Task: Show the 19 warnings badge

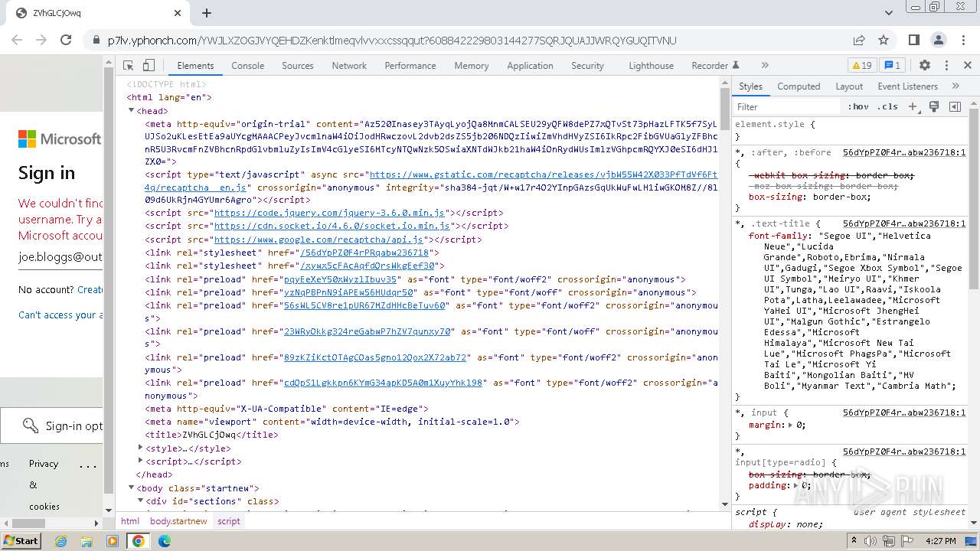Action: coord(862,66)
